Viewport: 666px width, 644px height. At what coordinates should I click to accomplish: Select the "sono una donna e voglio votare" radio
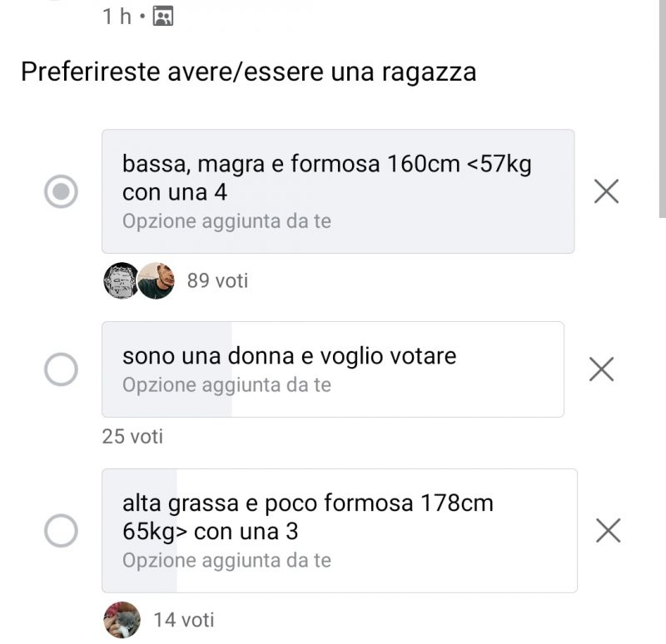click(x=61, y=369)
